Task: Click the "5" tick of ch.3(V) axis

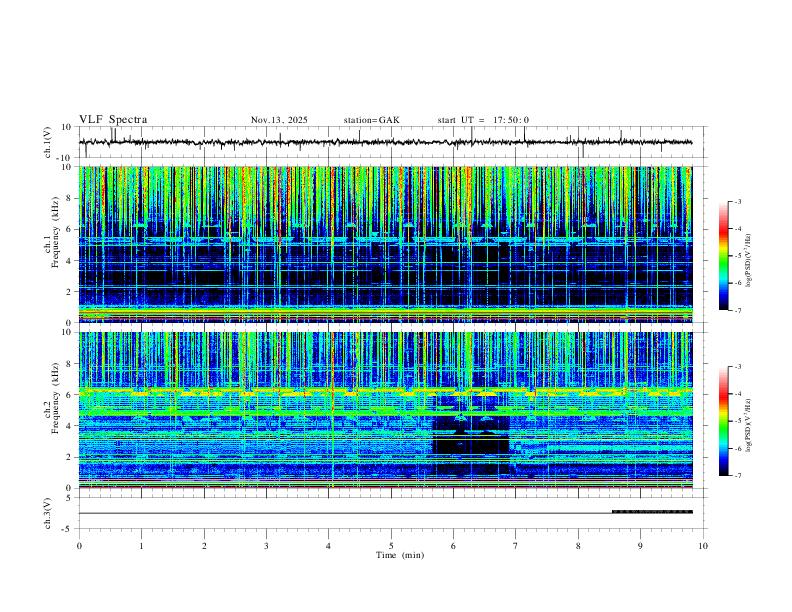Action: coord(69,497)
